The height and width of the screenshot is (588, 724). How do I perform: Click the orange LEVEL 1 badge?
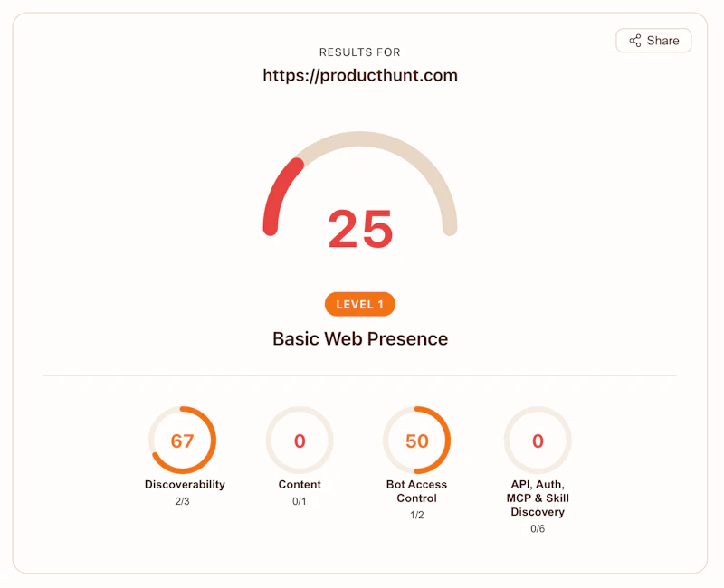coord(360,304)
